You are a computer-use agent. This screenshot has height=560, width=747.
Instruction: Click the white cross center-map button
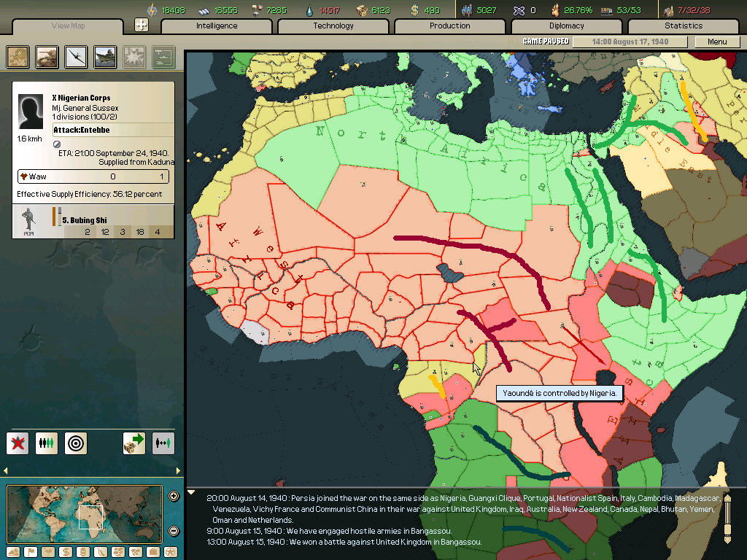tap(142, 25)
